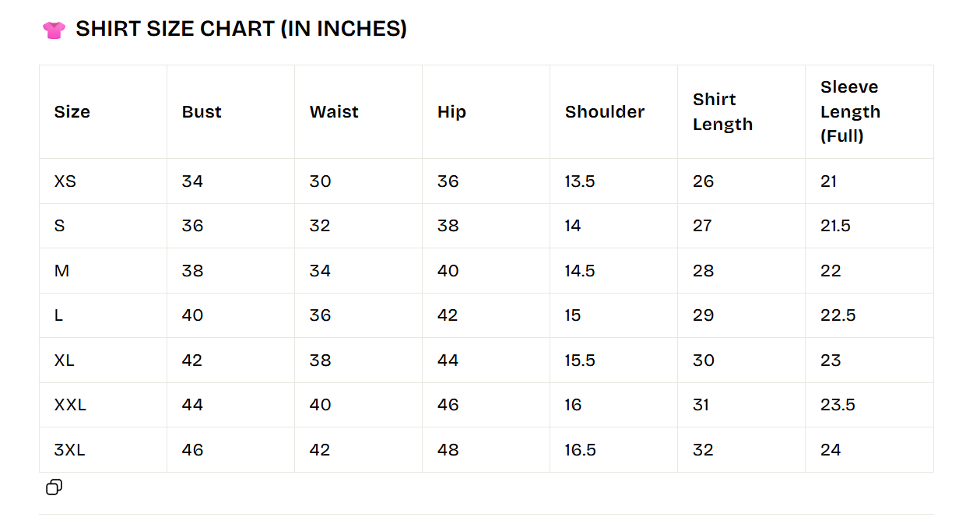This screenshot has height=517, width=980.
Task: Click the sleeve length value 21.5
Action: pos(835,226)
